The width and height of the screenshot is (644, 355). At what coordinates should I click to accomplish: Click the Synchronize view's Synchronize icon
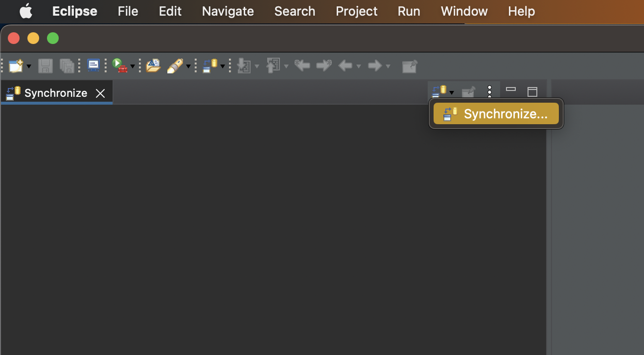pyautogui.click(x=439, y=91)
